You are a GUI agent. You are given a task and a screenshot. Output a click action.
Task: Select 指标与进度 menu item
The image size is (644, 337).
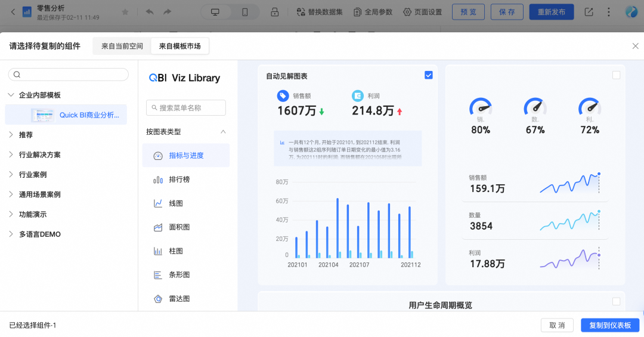[185, 156]
